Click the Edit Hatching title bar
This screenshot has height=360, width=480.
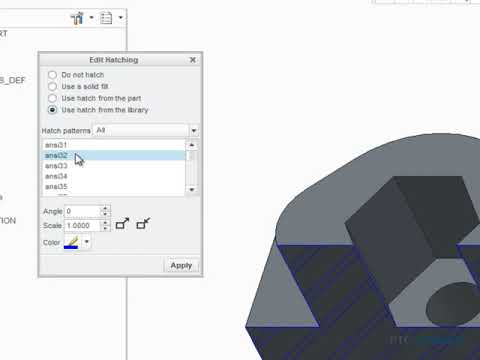click(114, 60)
